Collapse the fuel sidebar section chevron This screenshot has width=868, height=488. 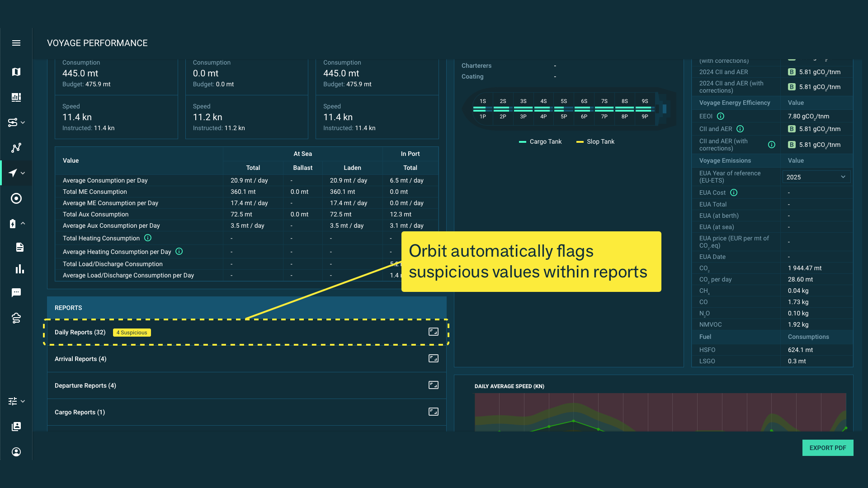[23, 223]
